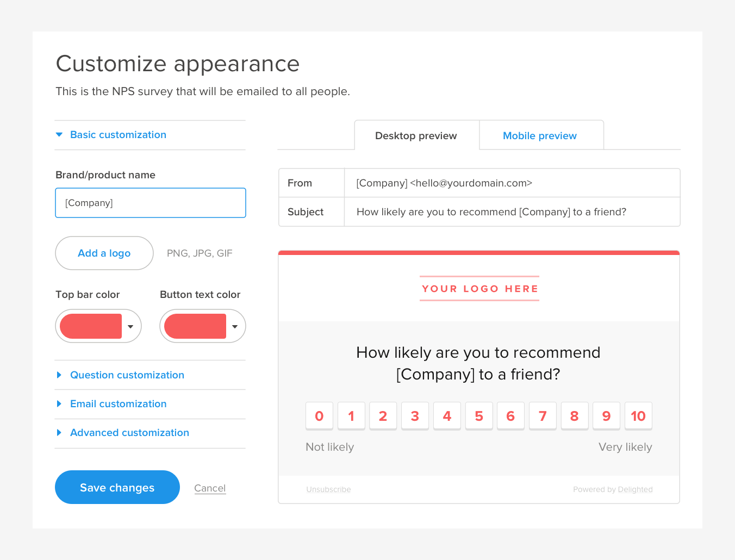Click the Unsubscribe link in preview
The width and height of the screenshot is (735, 560).
(328, 489)
